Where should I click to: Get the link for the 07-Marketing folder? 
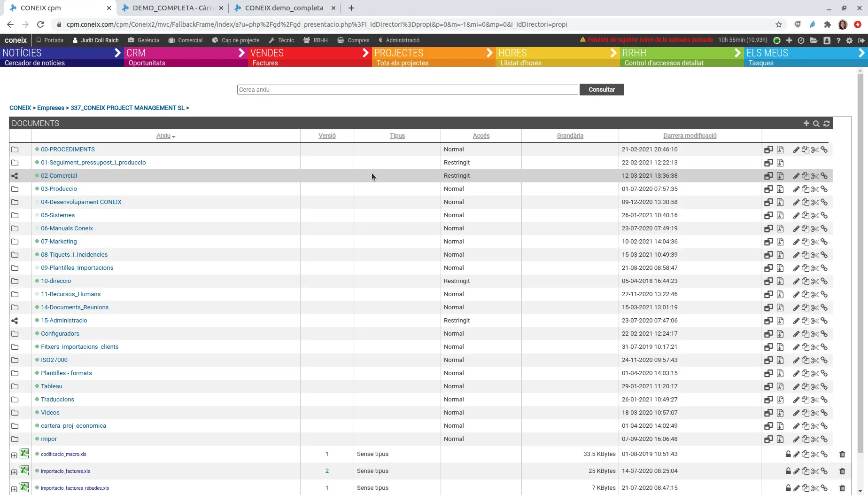pos(824,242)
